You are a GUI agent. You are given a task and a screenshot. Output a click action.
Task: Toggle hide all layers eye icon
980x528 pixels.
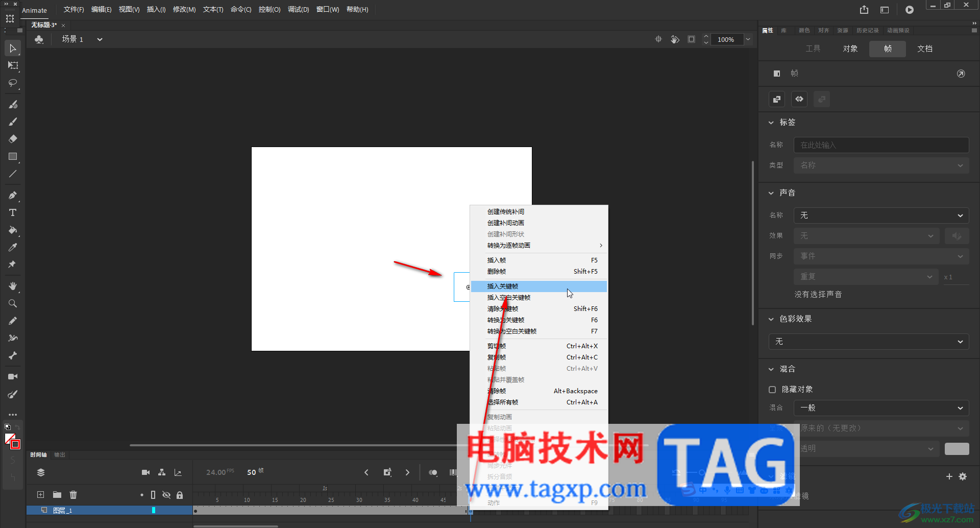tap(166, 495)
